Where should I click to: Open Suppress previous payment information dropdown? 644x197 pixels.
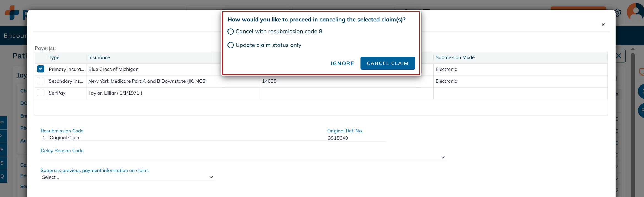pos(211,177)
